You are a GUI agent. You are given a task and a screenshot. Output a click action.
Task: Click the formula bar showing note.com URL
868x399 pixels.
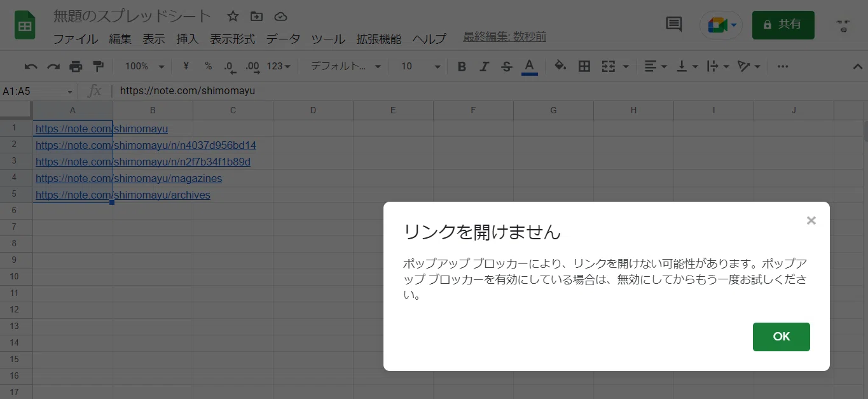pyautogui.click(x=490, y=91)
